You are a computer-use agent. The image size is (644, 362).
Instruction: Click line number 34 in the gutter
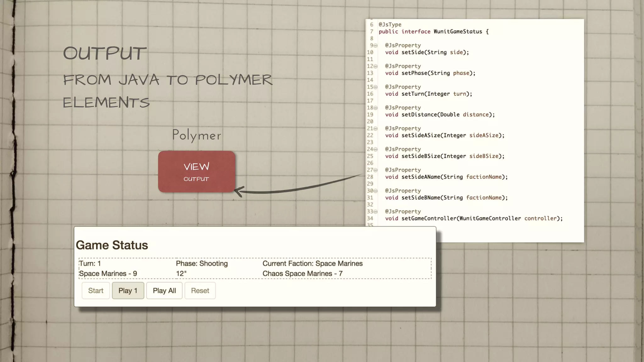[x=370, y=218]
